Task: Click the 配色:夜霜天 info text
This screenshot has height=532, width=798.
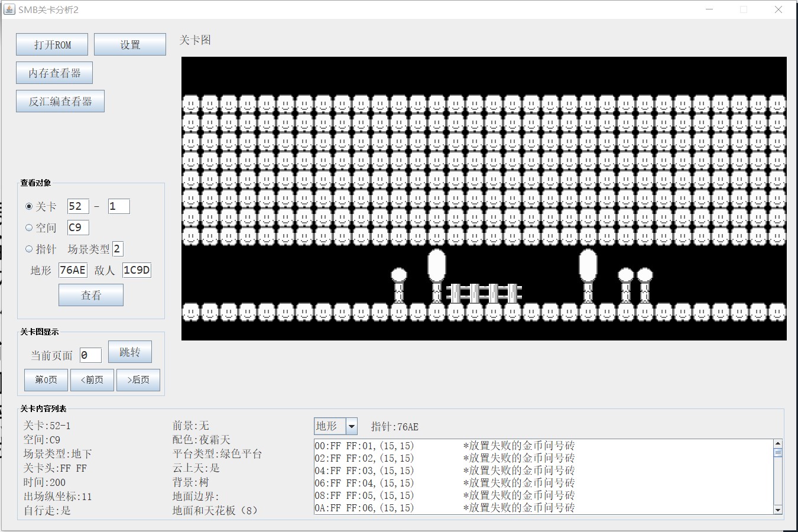Action: pos(202,440)
